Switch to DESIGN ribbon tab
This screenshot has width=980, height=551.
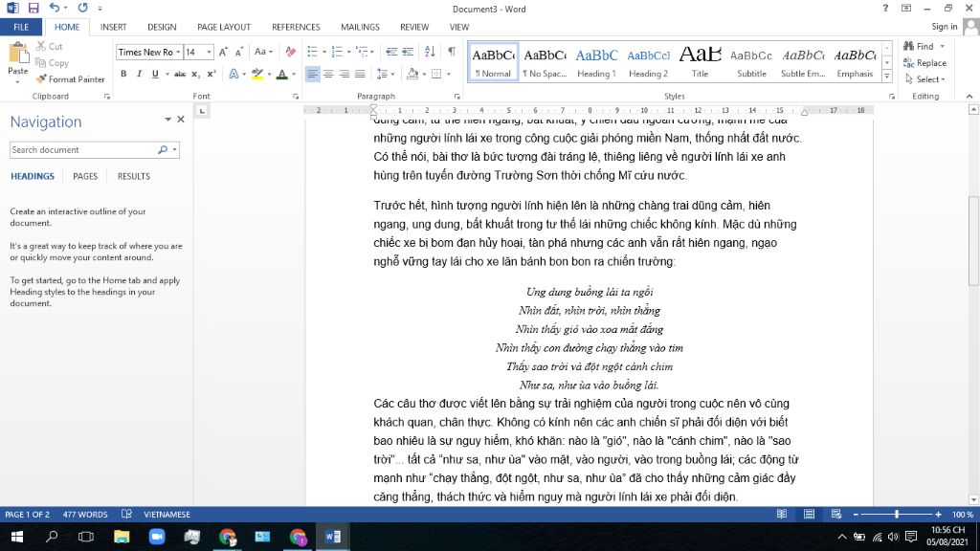[162, 27]
